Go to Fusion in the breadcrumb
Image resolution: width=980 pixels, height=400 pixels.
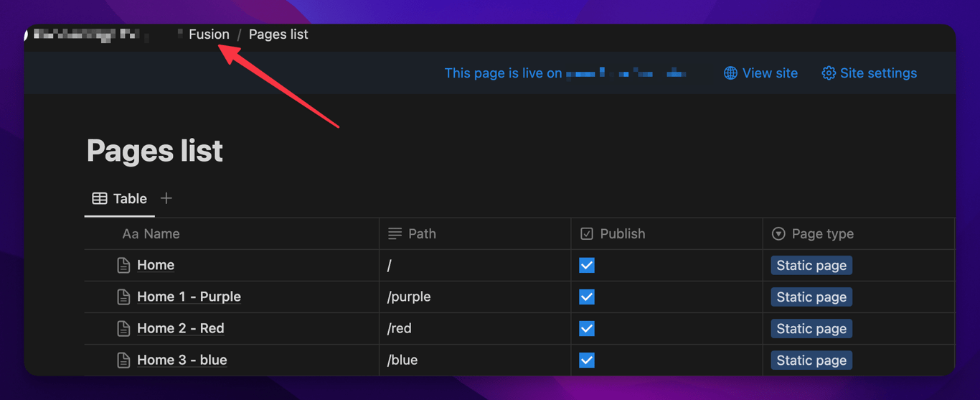pyautogui.click(x=209, y=34)
